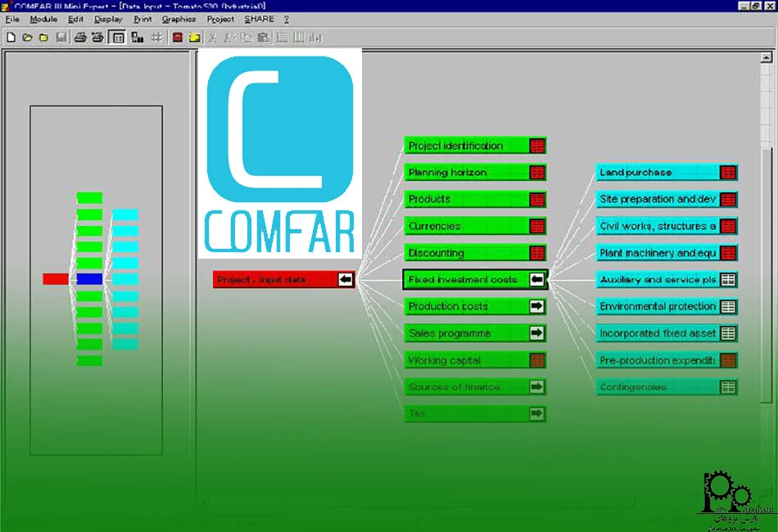Click the first printer icon in toolbar
The height and width of the screenshot is (532, 778).
click(80, 37)
